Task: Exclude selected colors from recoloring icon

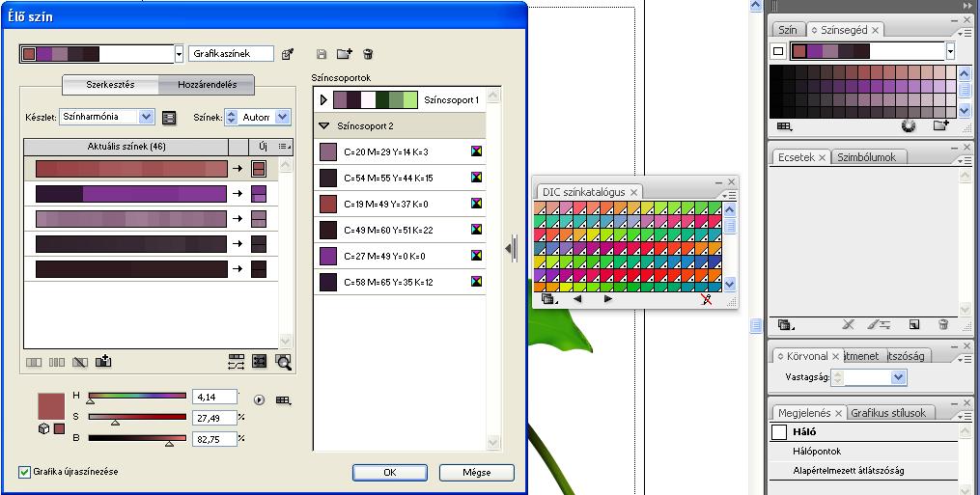Action: 79,362
